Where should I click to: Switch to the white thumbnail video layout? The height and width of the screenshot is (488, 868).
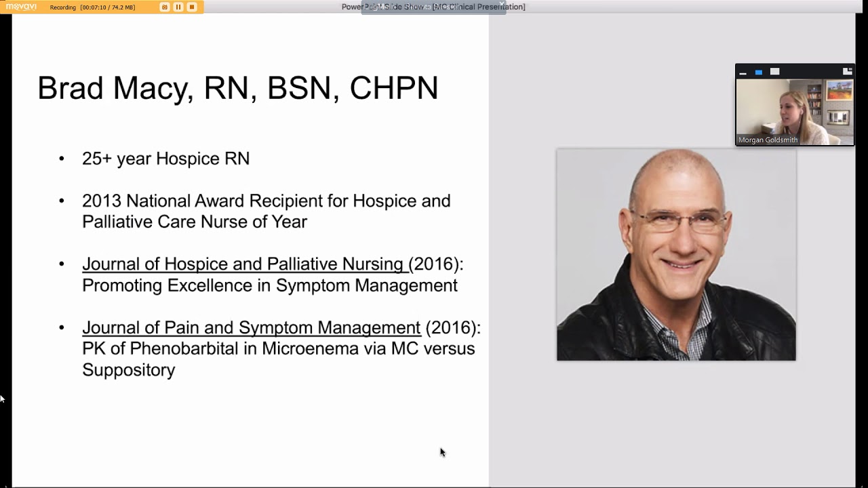[774, 72]
